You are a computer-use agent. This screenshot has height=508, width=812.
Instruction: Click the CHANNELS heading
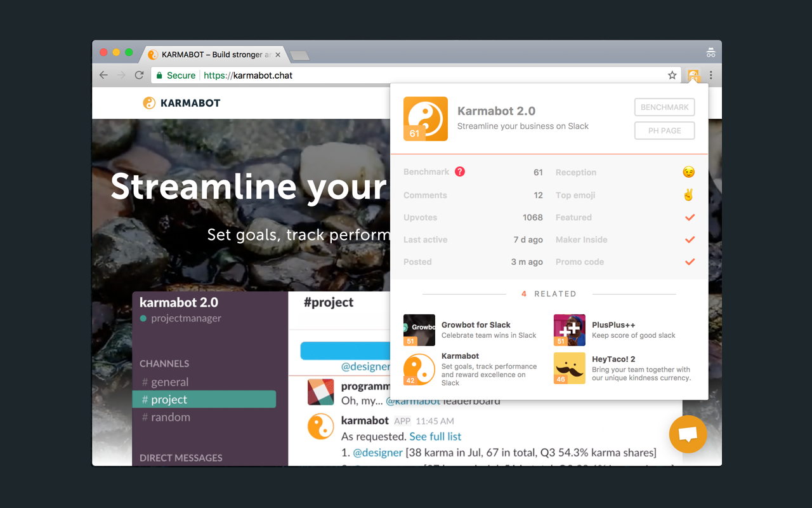(164, 364)
